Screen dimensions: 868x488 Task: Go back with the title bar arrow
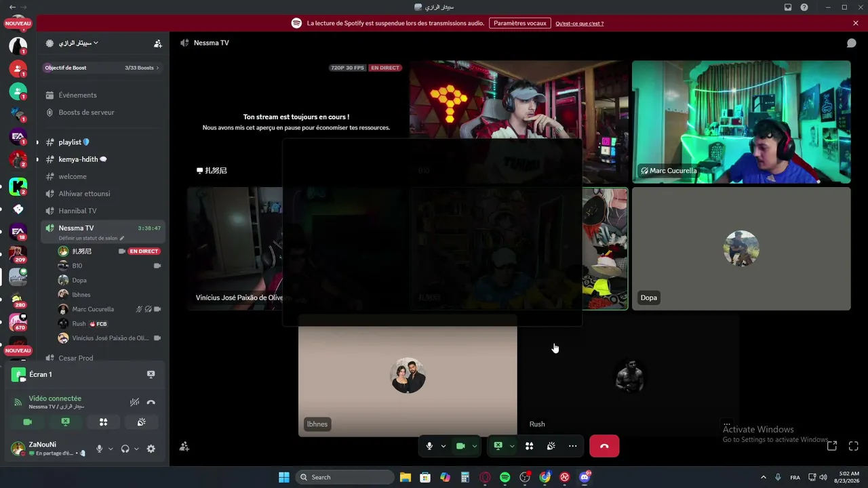pyautogui.click(x=12, y=7)
